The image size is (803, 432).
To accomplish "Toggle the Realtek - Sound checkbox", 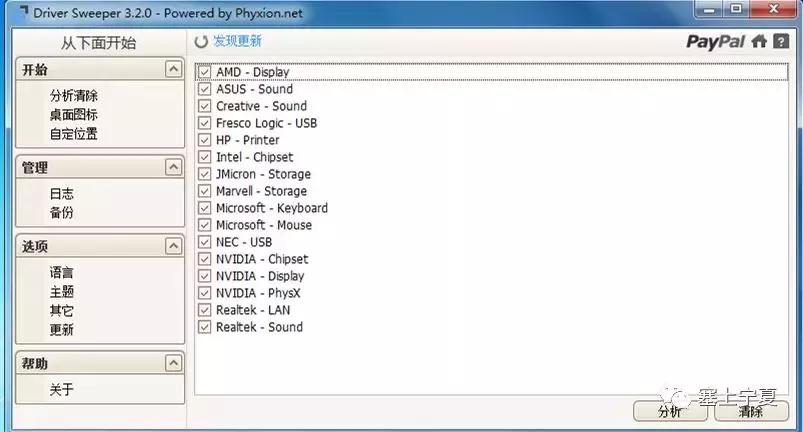I will tap(204, 327).
